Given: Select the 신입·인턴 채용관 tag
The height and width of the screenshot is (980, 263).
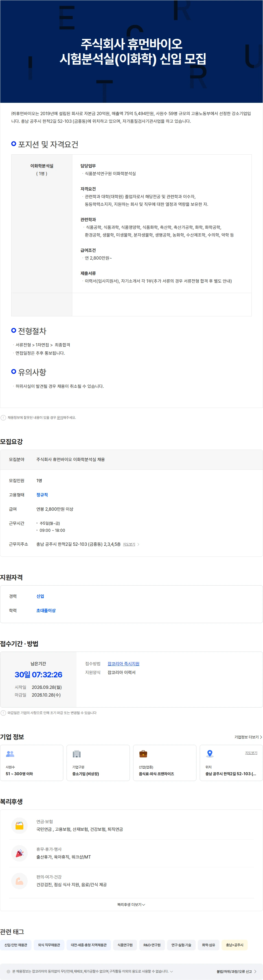Looking at the screenshot, I should (x=16, y=945).
